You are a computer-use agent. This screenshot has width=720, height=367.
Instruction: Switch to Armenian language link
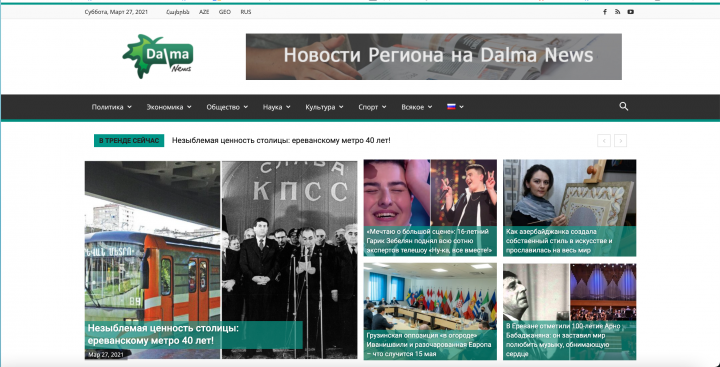178,12
